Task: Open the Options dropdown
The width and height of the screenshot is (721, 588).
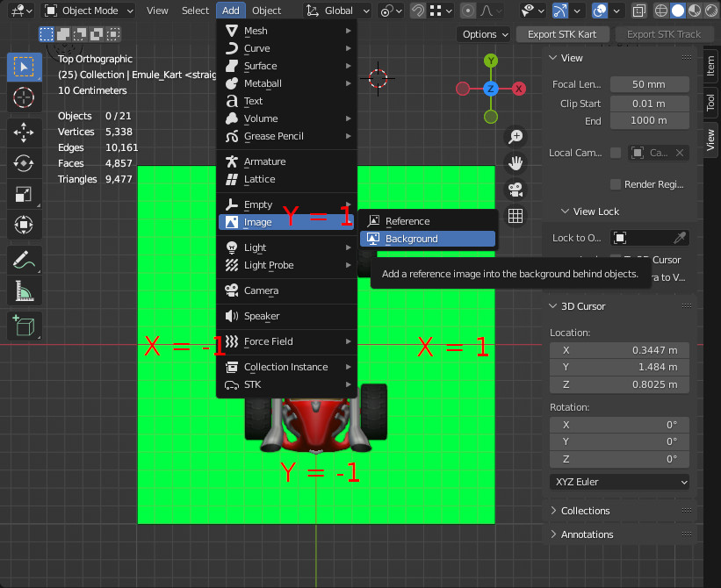Action: click(484, 34)
